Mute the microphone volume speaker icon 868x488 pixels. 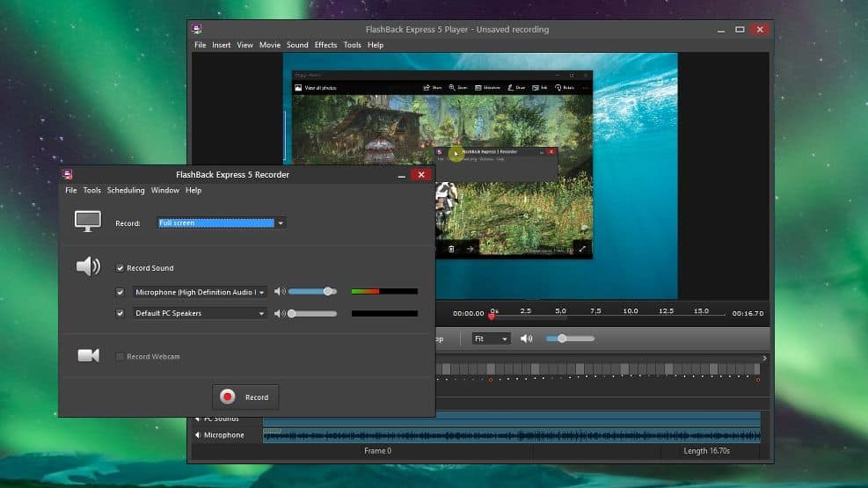click(279, 291)
